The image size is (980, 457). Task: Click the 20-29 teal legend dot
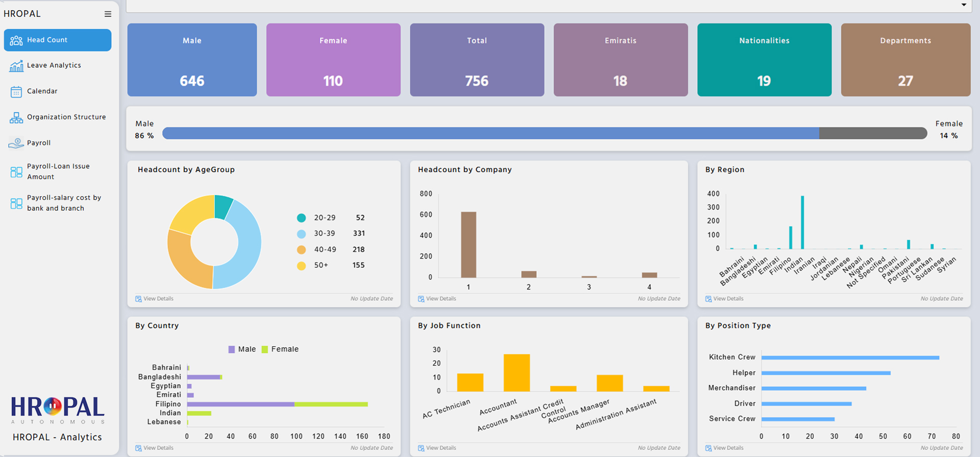pos(301,218)
